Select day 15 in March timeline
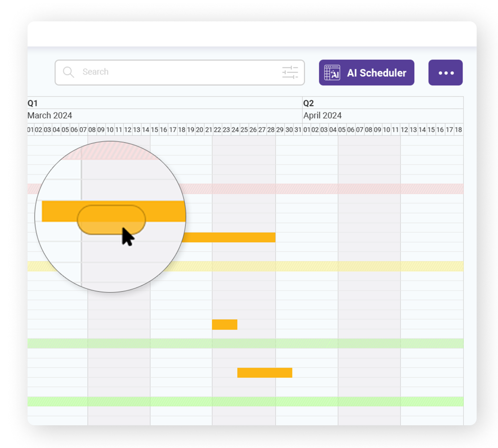This screenshot has width=498, height=448. [154, 130]
